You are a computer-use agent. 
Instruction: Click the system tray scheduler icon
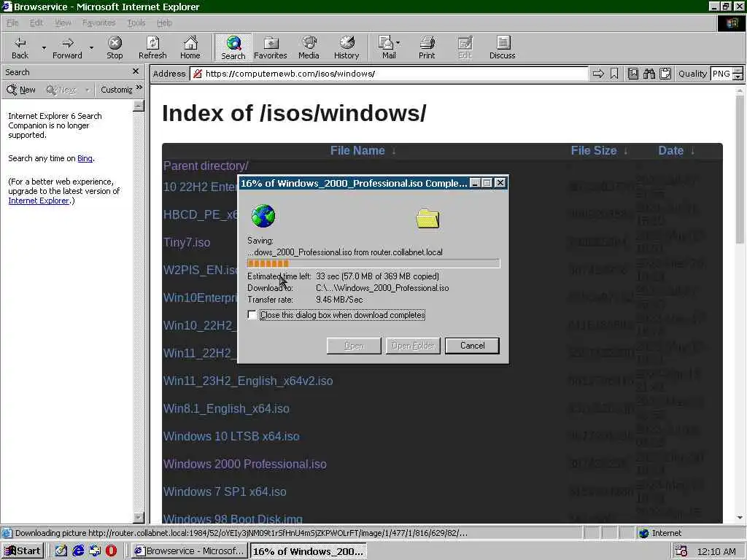click(x=681, y=551)
